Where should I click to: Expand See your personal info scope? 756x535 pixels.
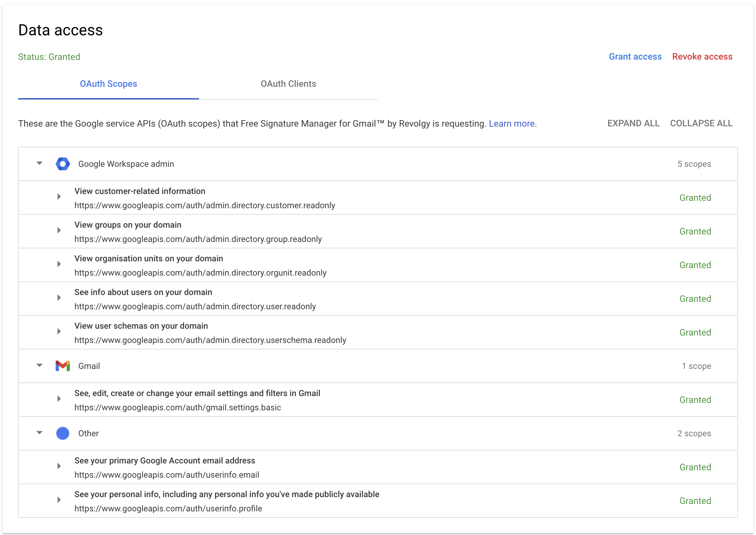(x=59, y=500)
